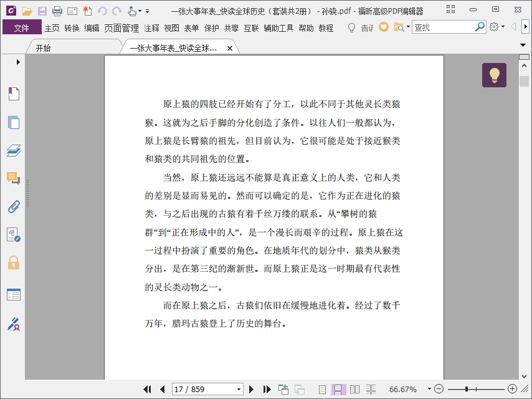Open the 保护 ribbon tab
This screenshot has width=532, height=399.
[x=211, y=28]
